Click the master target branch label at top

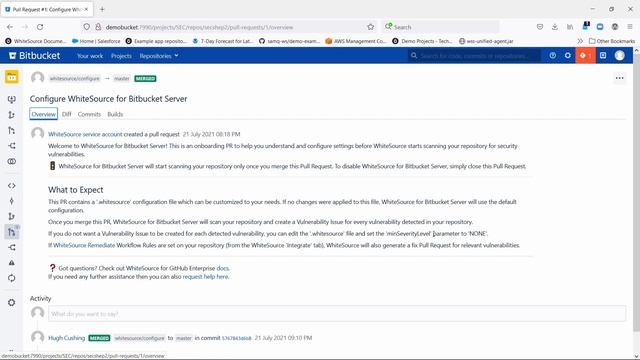coord(122,78)
